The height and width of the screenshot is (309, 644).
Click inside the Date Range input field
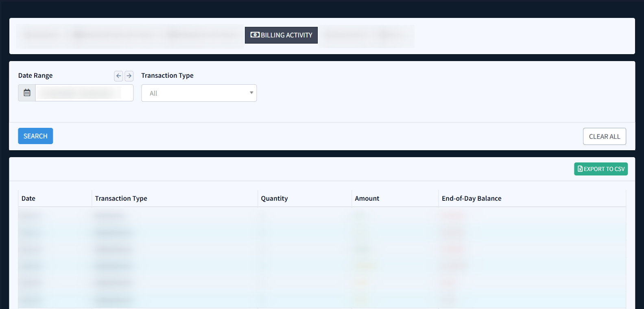[x=84, y=93]
